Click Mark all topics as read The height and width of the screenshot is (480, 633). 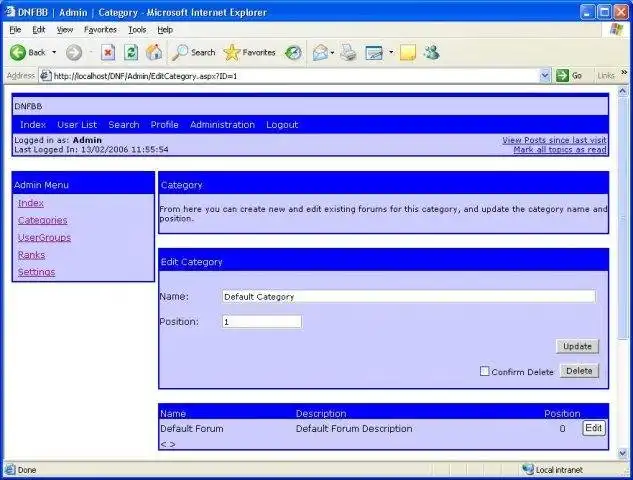(x=560, y=150)
